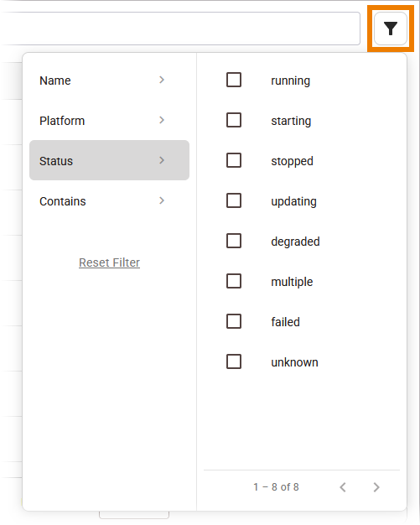Go to previous page of status options
This screenshot has height=525, width=420.
click(x=343, y=487)
